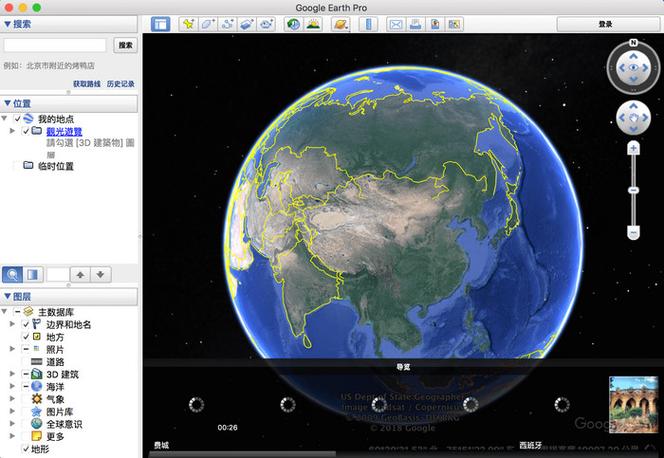Click the transparency panel button beside magnifier
Image resolution: width=664 pixels, height=458 pixels.
(33, 275)
